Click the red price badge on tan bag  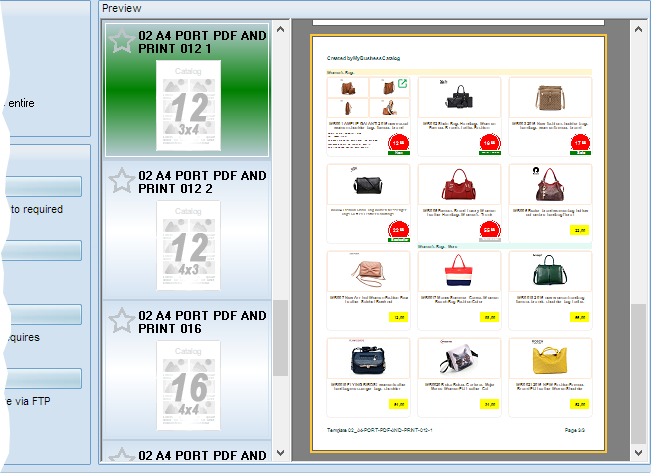pos(580,143)
